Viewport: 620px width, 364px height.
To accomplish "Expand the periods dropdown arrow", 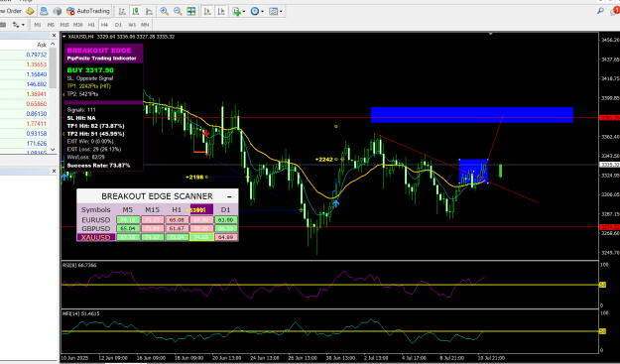I will 262,12.
